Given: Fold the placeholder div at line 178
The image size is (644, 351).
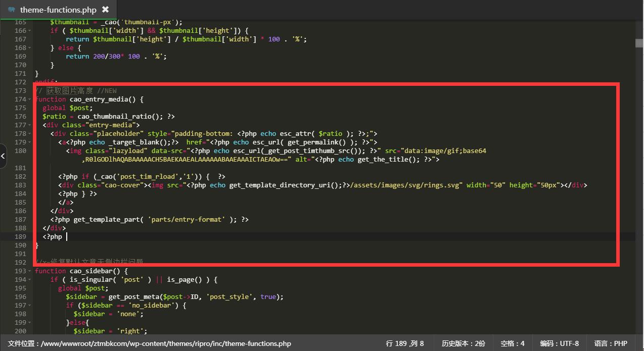Looking at the screenshot, I should click(30, 134).
